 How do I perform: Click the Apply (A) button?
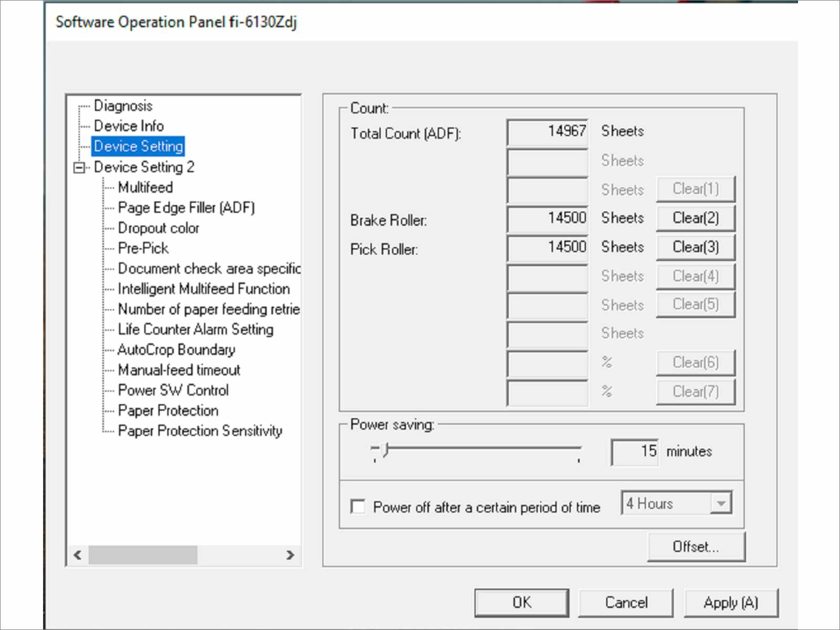point(731,603)
